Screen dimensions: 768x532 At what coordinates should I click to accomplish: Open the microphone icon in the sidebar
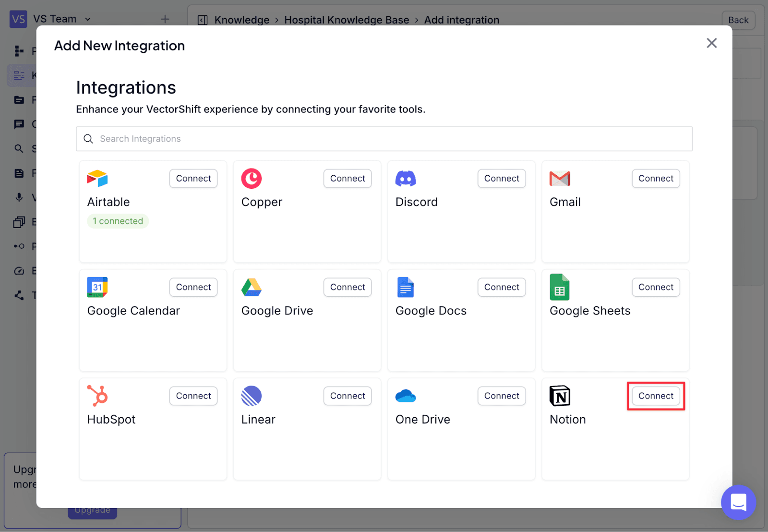tap(19, 197)
